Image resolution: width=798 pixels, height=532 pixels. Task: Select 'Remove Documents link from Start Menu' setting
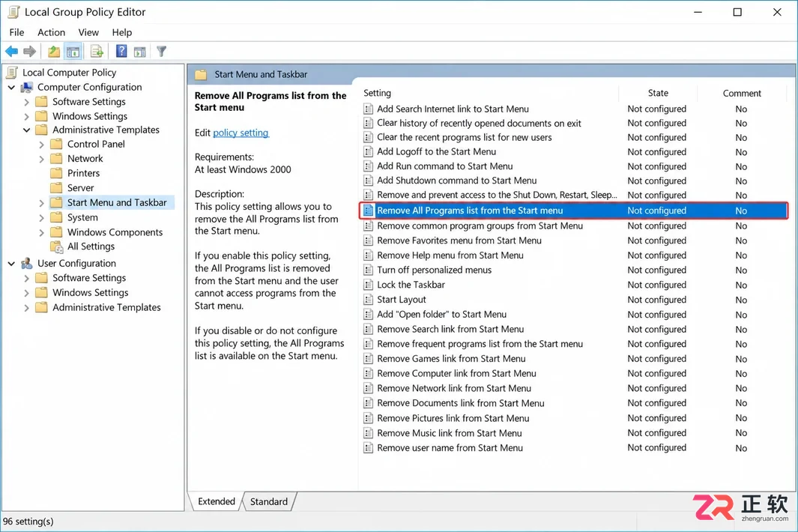461,403
